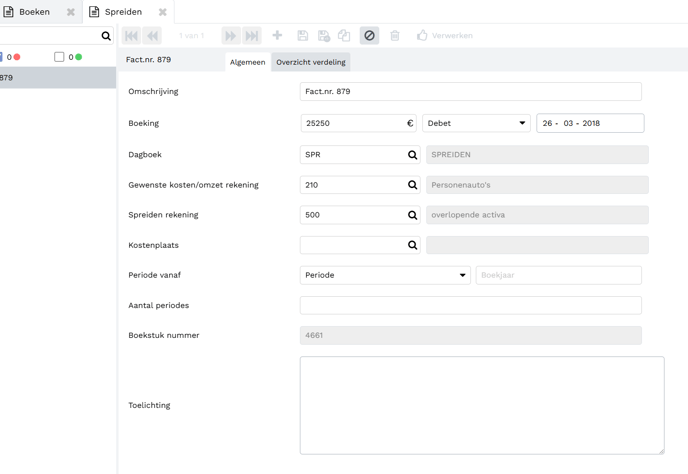Click the Boeking amount field 25250
Screen dimensions: 688x474
coord(358,123)
